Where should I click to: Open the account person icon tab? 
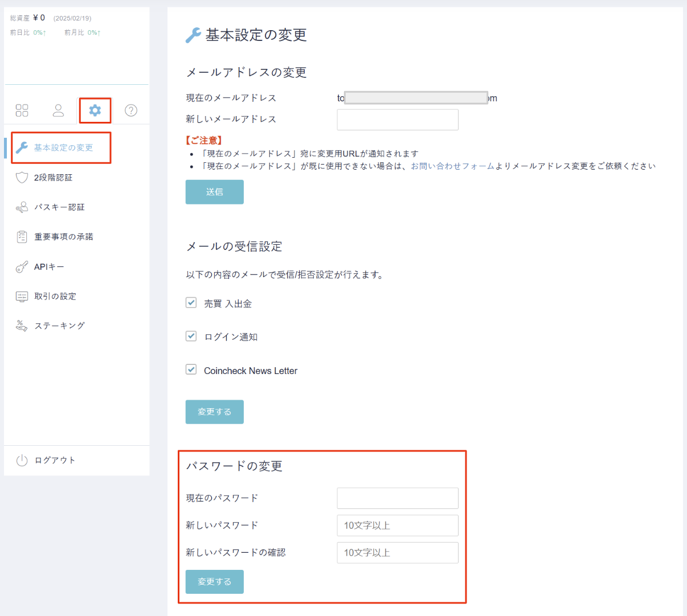[58, 110]
